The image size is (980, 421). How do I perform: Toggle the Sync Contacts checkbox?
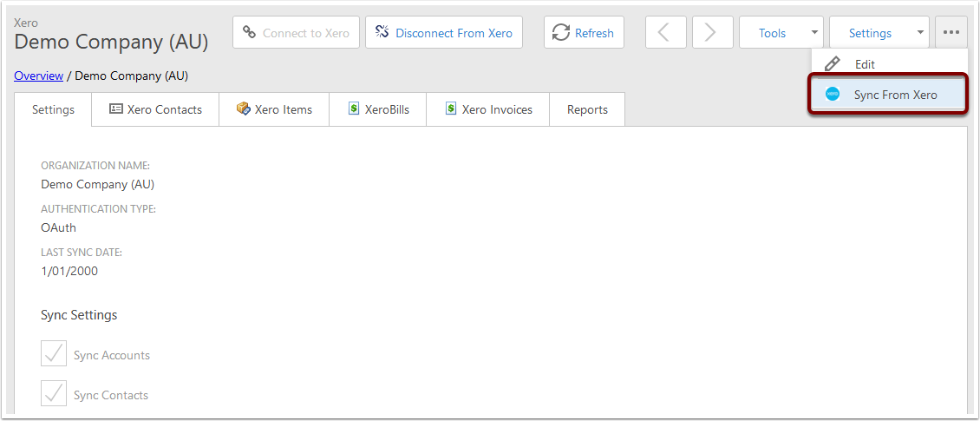click(x=54, y=393)
